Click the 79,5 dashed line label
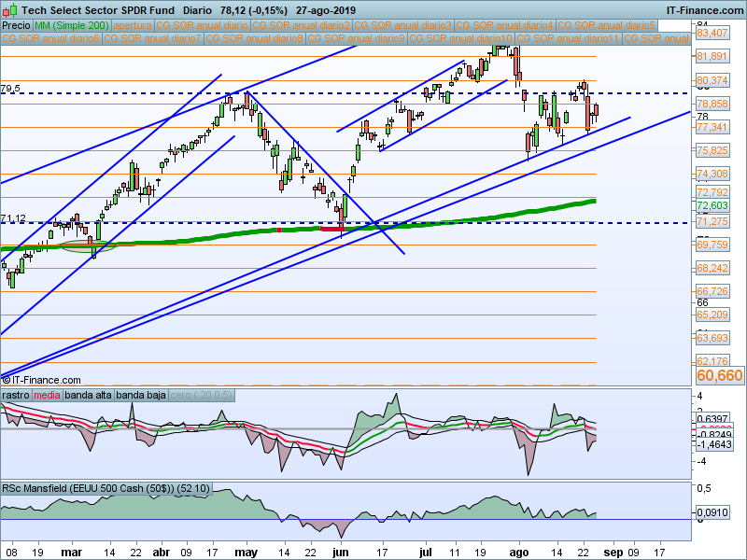The width and height of the screenshot is (747, 560). [10, 89]
